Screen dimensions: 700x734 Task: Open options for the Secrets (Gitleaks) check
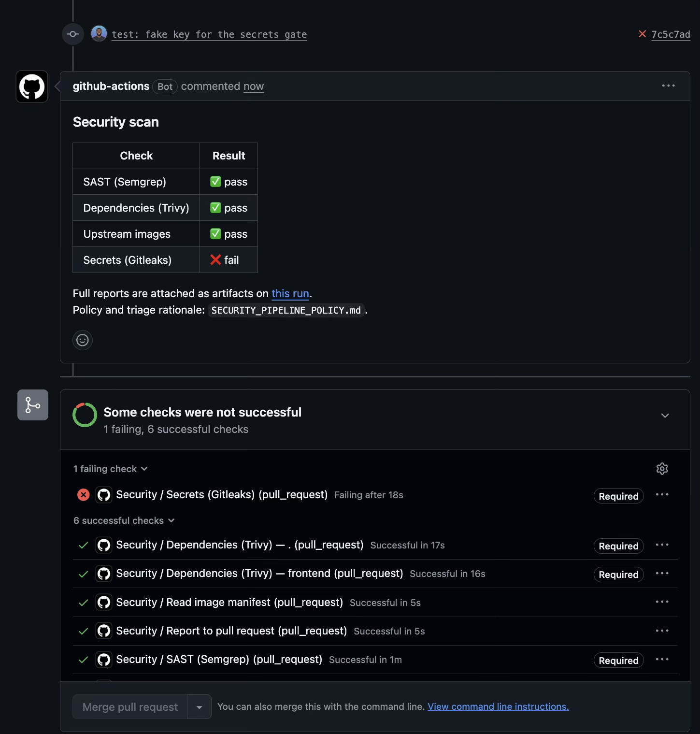pos(662,494)
